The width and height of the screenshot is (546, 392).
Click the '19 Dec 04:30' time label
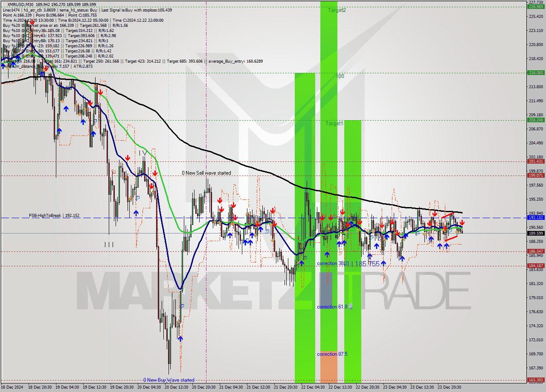(x=67, y=387)
